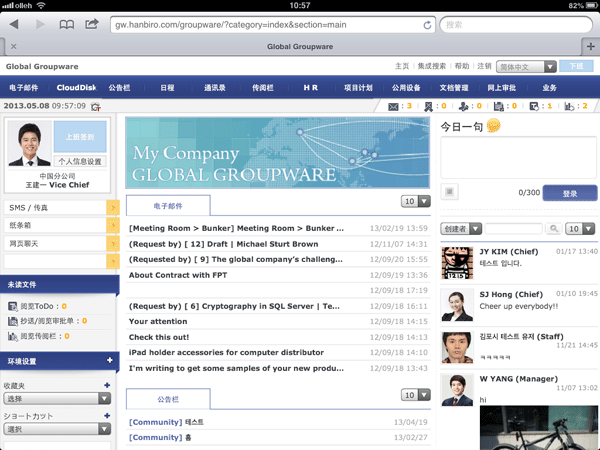This screenshot has width=600, height=450.
Task: Click the 个人信息设置 button
Action: (x=80, y=160)
